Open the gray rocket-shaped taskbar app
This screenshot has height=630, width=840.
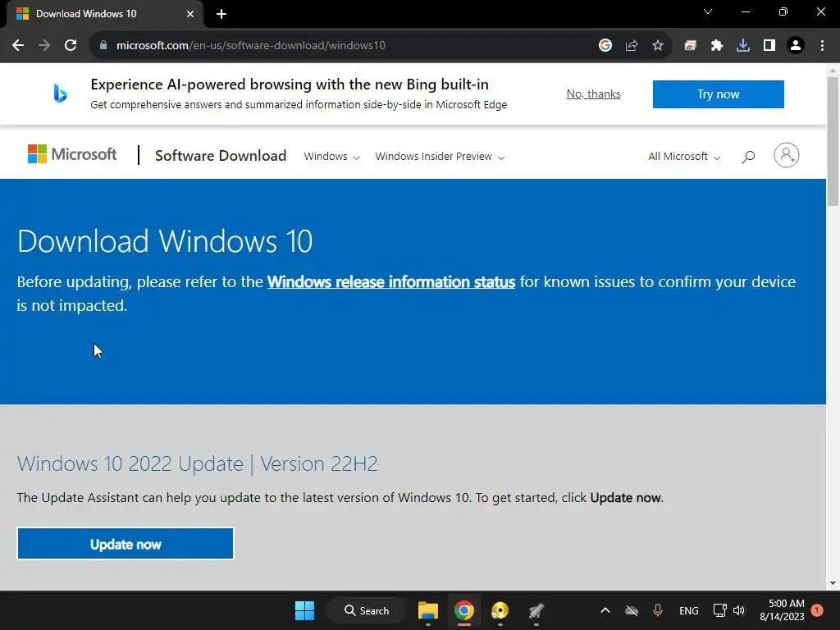(x=536, y=610)
